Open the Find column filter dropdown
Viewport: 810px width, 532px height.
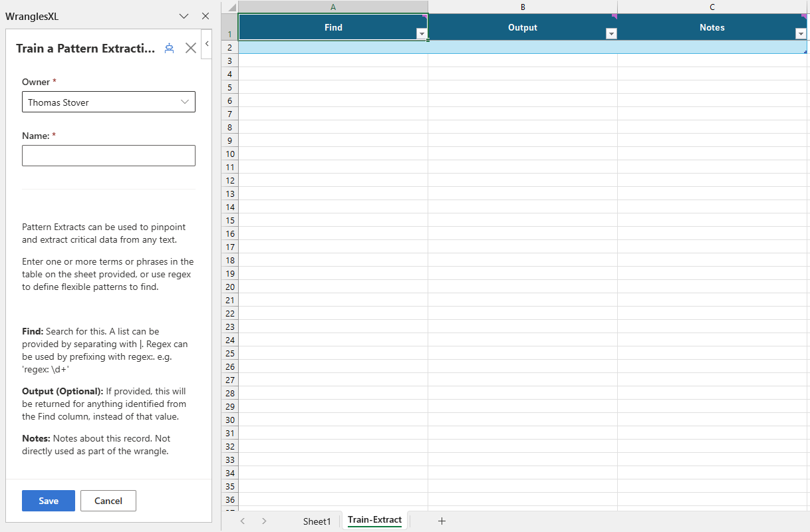[x=421, y=35]
